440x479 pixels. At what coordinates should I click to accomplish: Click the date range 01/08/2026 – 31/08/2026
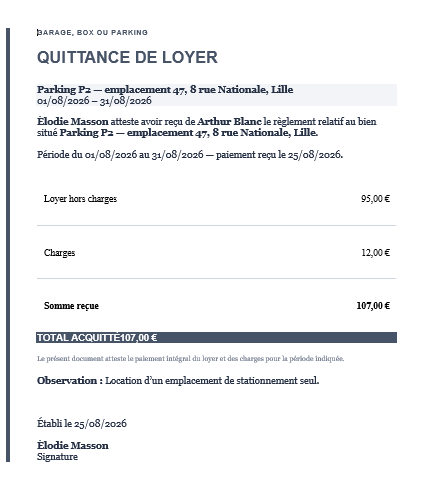[x=94, y=101]
